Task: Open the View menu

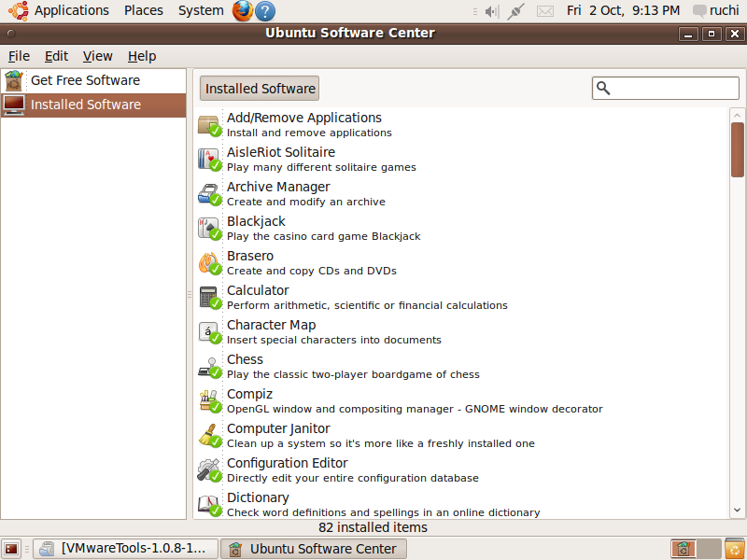Action: 98,56
